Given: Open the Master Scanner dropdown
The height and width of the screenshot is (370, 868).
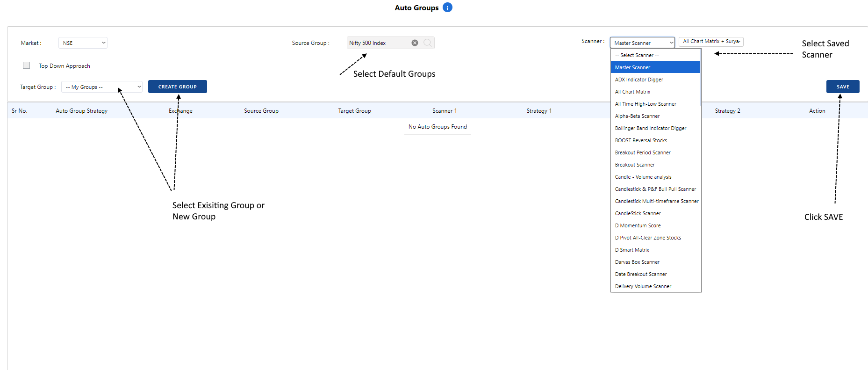Looking at the screenshot, I should click(x=642, y=43).
